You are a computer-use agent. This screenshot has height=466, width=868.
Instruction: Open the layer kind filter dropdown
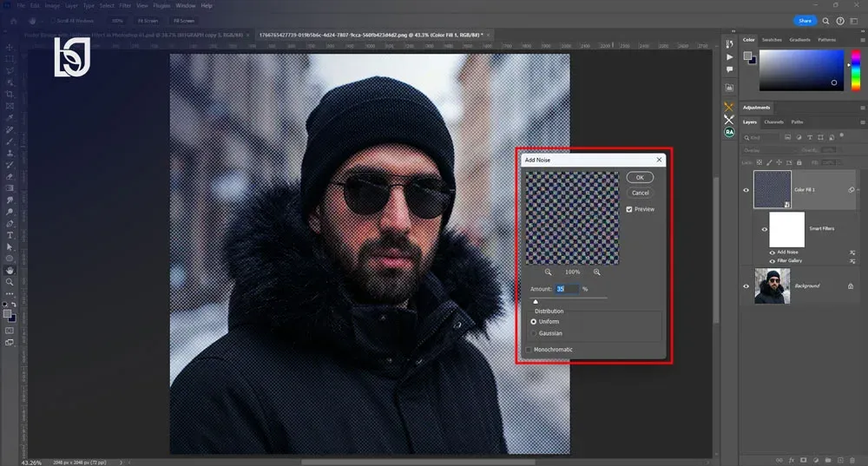coord(760,137)
